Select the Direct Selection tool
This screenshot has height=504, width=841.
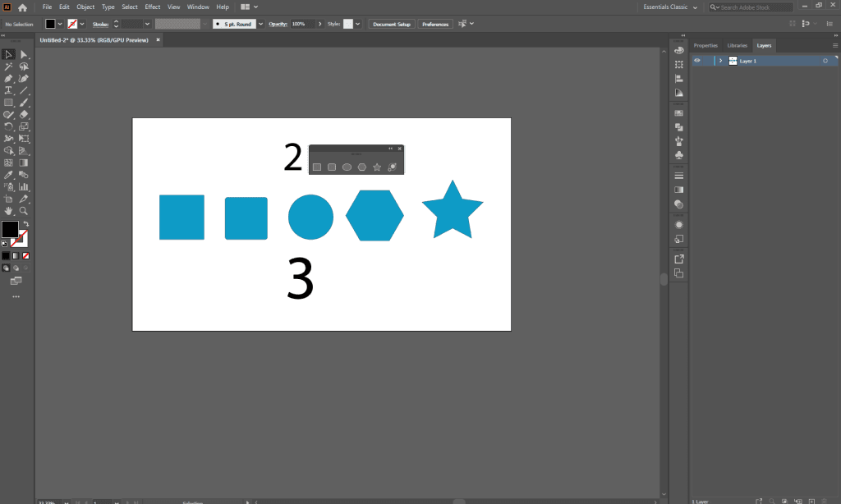pyautogui.click(x=24, y=54)
